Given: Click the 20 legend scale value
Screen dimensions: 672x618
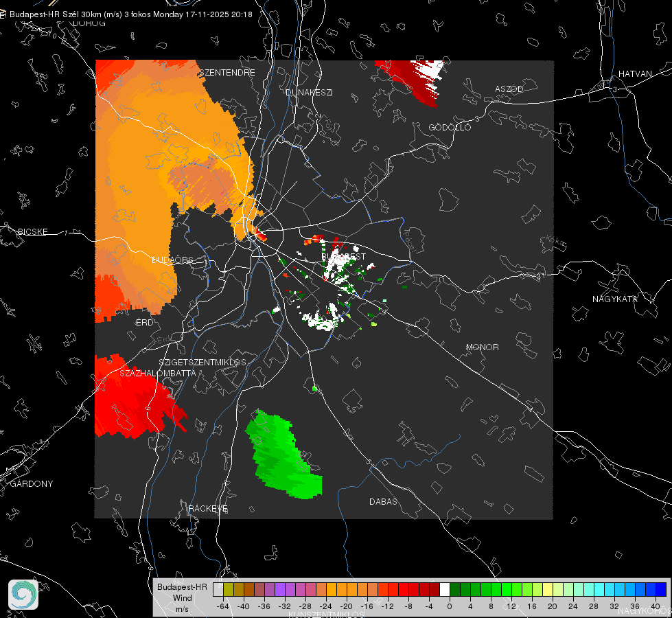Looking at the screenshot, I should (552, 606).
